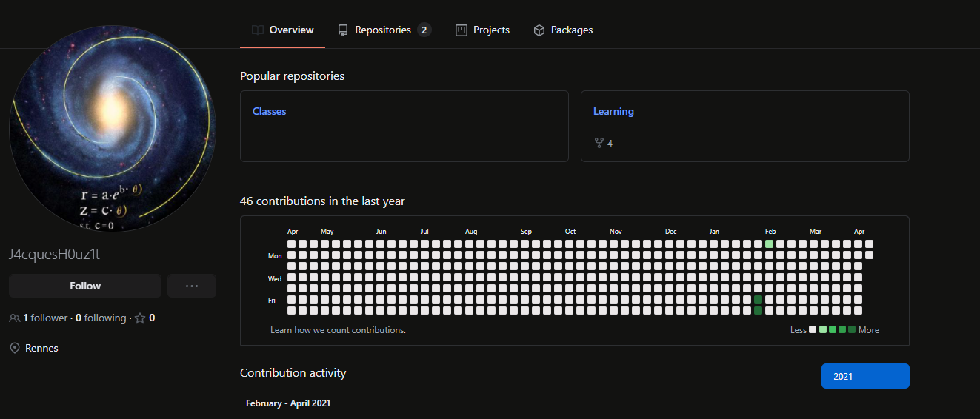This screenshot has height=419, width=980.
Task: Click the fork icon on the Learning card
Action: (599, 143)
